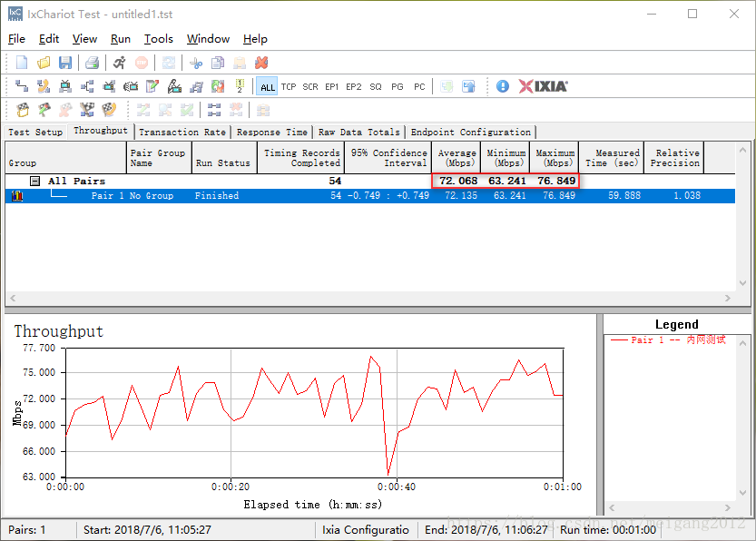Viewport: 756px width, 541px height.
Task: Click the Pair 1 legend entry
Action: point(668,339)
